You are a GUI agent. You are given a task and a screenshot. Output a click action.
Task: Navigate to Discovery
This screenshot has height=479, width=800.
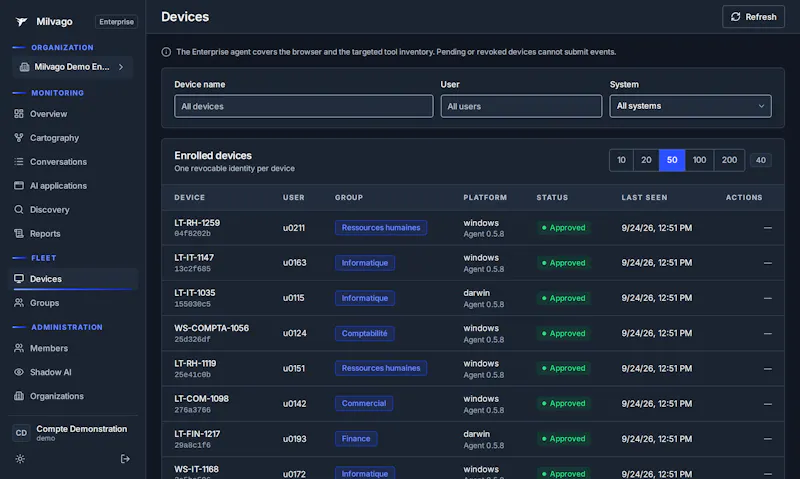pos(49,210)
